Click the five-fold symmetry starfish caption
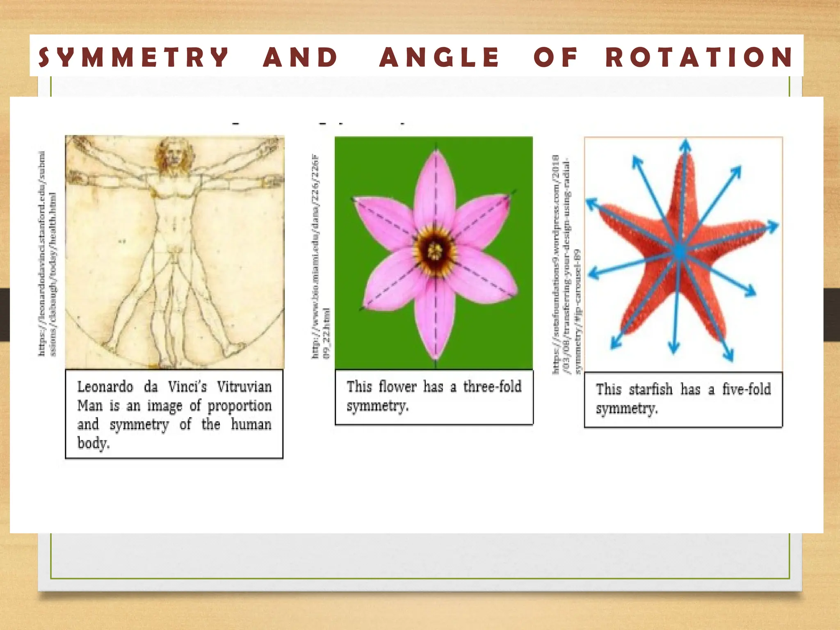840x630 pixels. tap(683, 399)
